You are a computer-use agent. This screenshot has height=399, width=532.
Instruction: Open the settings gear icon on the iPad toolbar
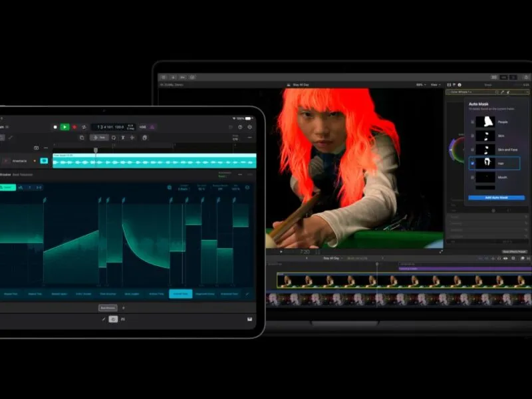(x=250, y=127)
